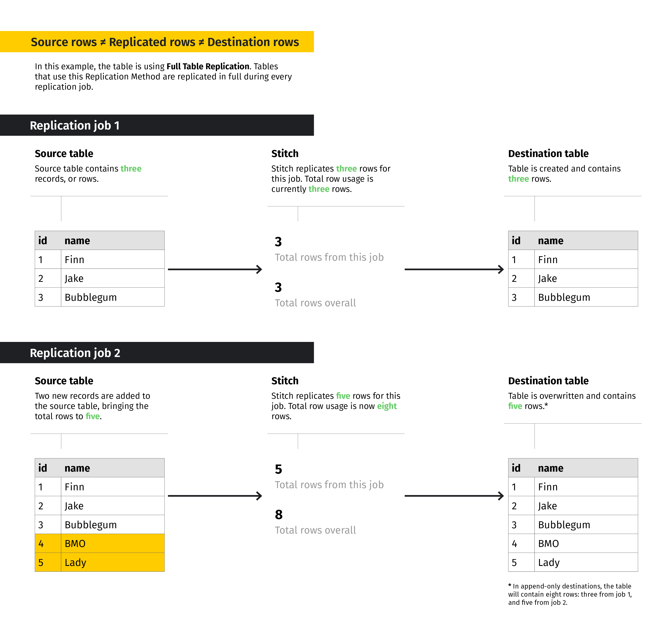The height and width of the screenshot is (638, 672).
Task: Select the Bubblegum row in job 1 destination table
Action: 573,297
